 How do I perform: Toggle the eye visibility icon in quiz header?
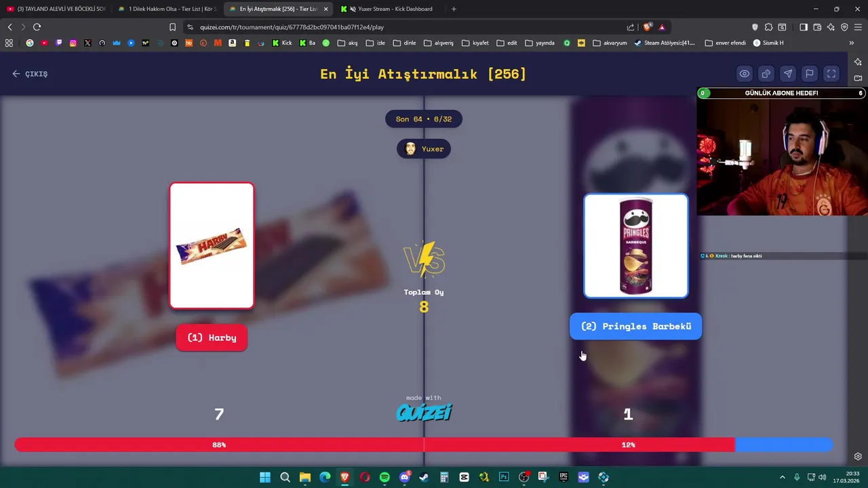coord(745,74)
